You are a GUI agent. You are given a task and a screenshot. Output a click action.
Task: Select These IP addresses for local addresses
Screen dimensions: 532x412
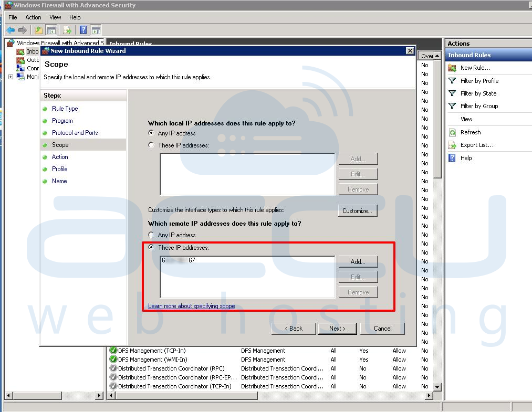coord(151,145)
